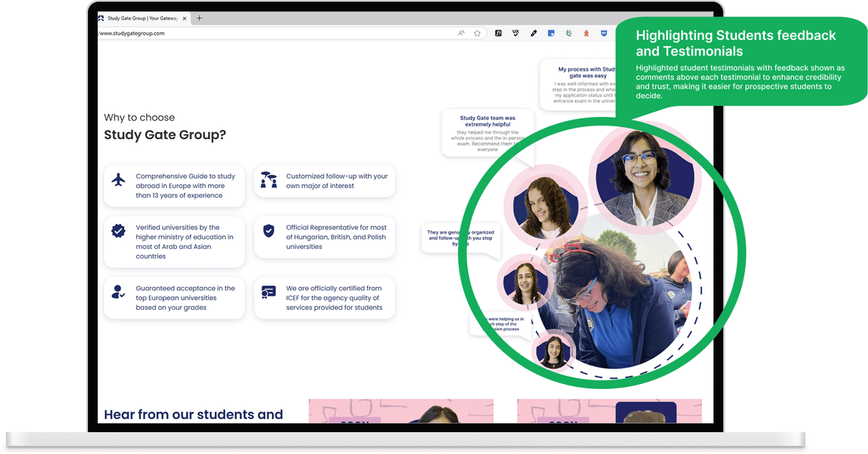The width and height of the screenshot is (868, 454).
Task: Open the Study Gate team was extremely helpful testimonial
Action: (488, 133)
